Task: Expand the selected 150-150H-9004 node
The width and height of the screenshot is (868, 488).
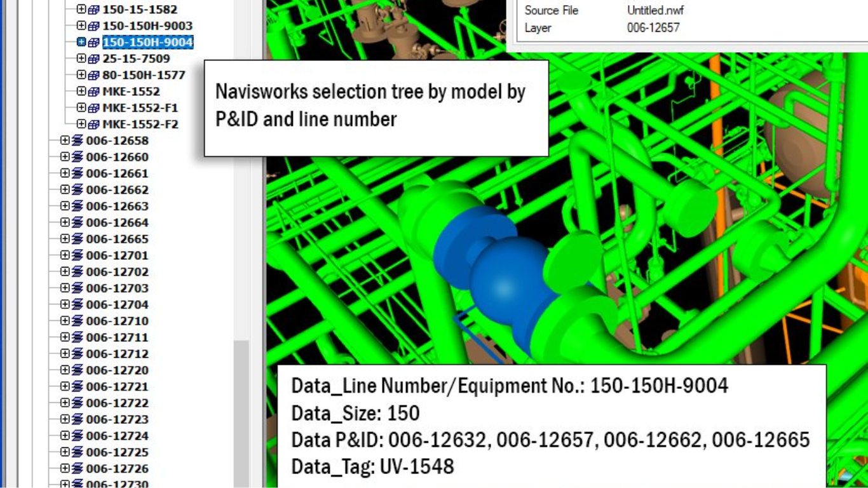Action: (81, 43)
